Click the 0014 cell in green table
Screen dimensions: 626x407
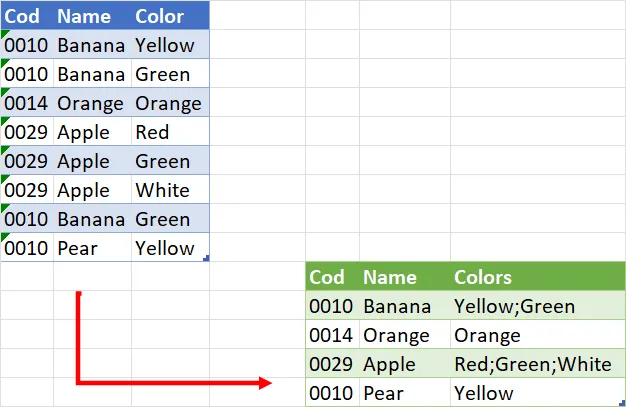(330, 336)
